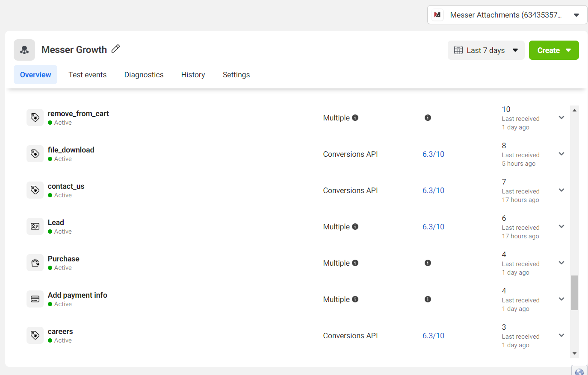Click the info icon next to remove_from_cart Multiple
588x375 pixels.
tap(355, 118)
